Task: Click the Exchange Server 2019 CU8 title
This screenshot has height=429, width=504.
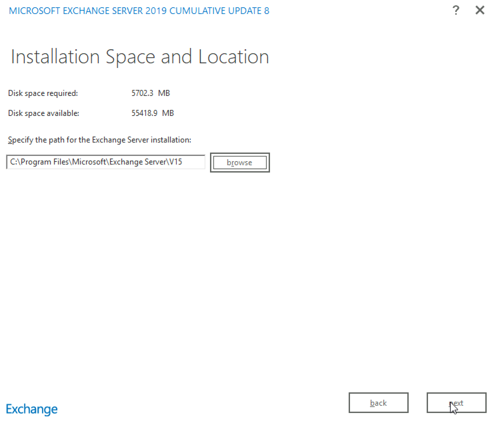Action: click(x=139, y=11)
